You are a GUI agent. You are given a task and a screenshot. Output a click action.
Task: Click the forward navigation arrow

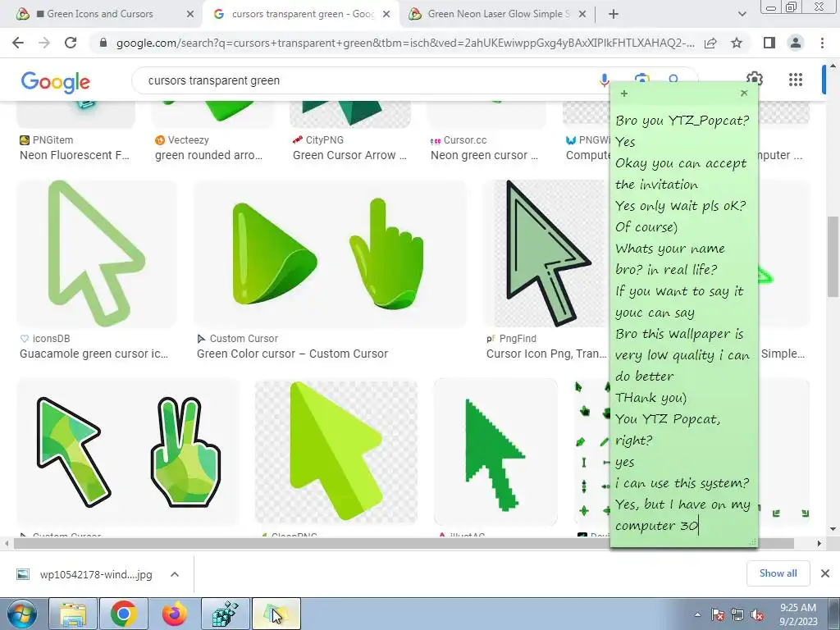click(x=44, y=43)
